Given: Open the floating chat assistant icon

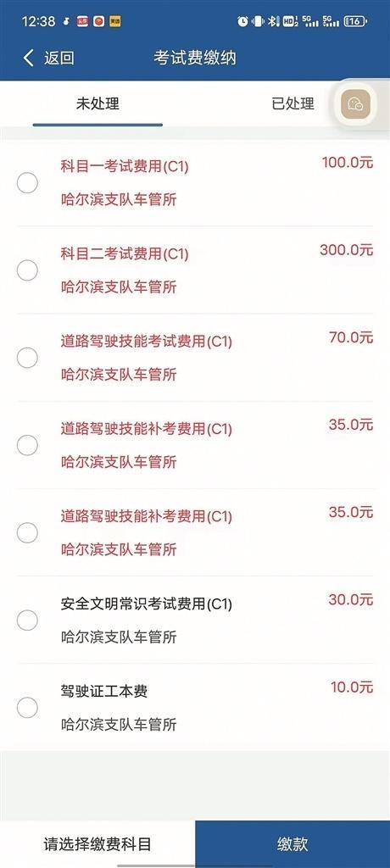Looking at the screenshot, I should [x=355, y=103].
